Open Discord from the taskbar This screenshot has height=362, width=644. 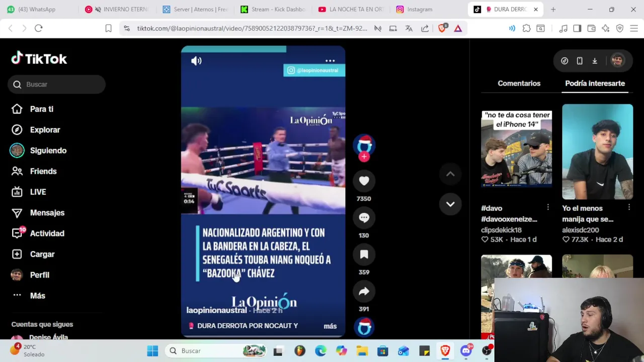click(x=466, y=350)
